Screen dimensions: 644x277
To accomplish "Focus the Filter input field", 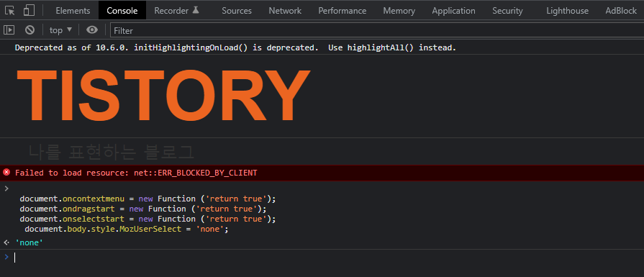I will pyautogui.click(x=377, y=30).
